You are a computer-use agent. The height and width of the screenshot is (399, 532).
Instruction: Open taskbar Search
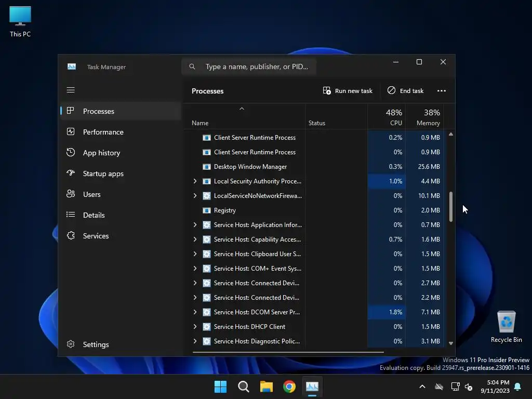pos(244,387)
